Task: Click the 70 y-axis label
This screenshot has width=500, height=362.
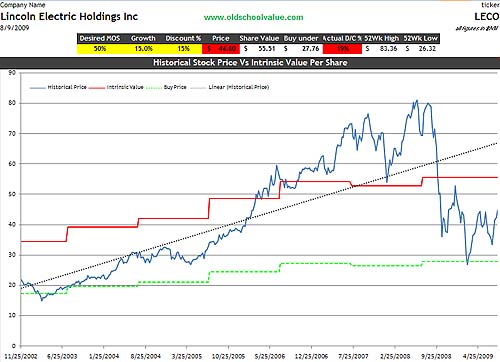Action: pyautogui.click(x=12, y=133)
